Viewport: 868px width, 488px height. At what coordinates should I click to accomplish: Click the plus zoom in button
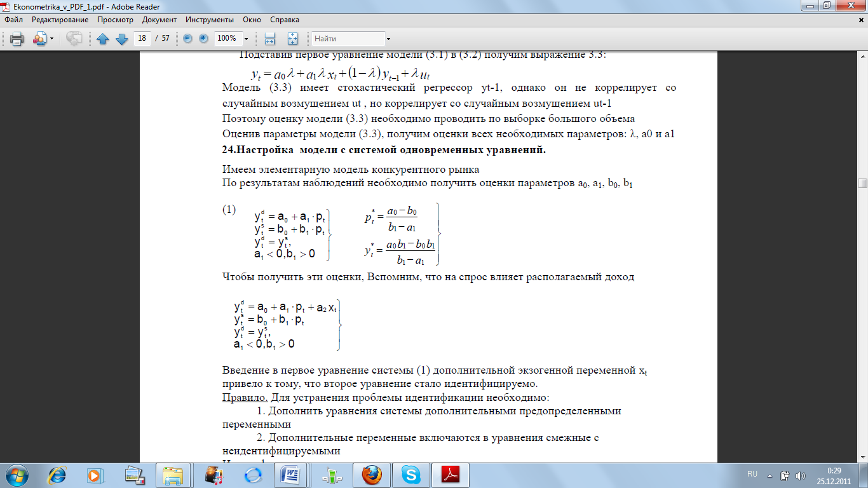pyautogui.click(x=203, y=39)
